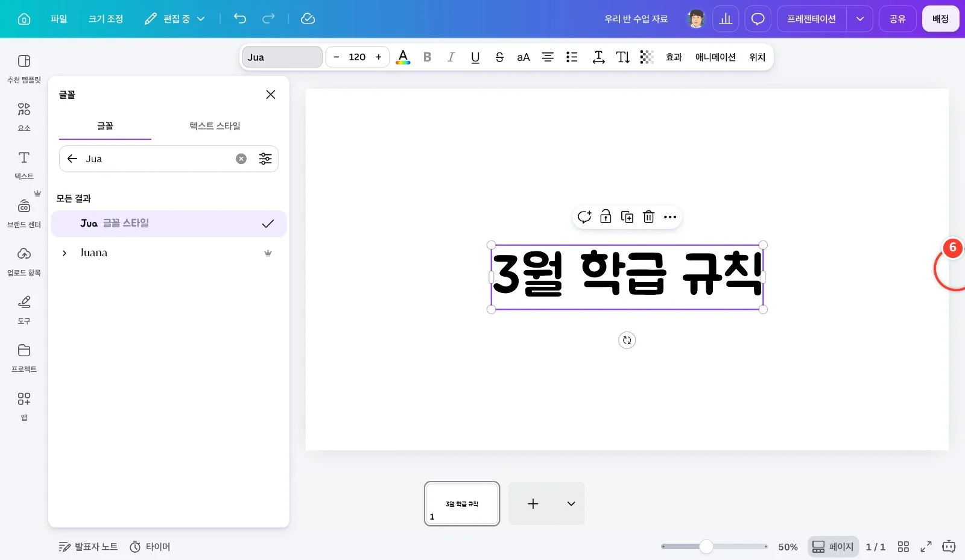Delete the selected text with trash icon
965x560 pixels.
tap(648, 217)
